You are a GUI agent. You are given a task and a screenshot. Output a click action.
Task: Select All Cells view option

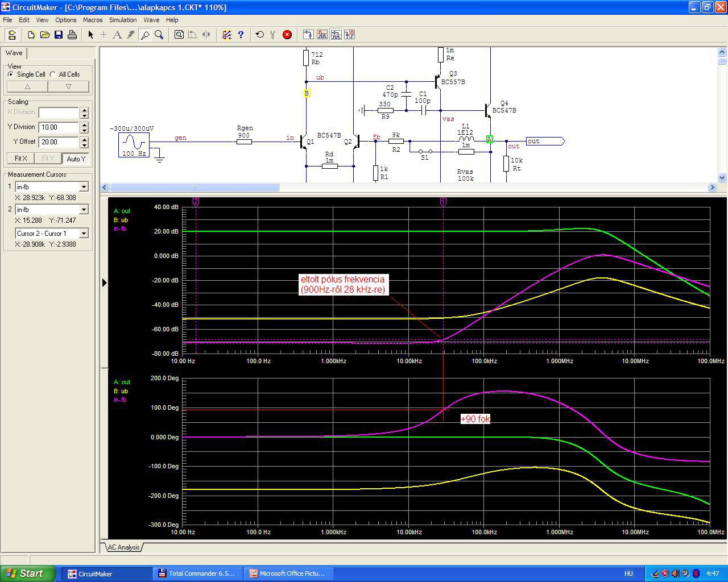(x=65, y=74)
